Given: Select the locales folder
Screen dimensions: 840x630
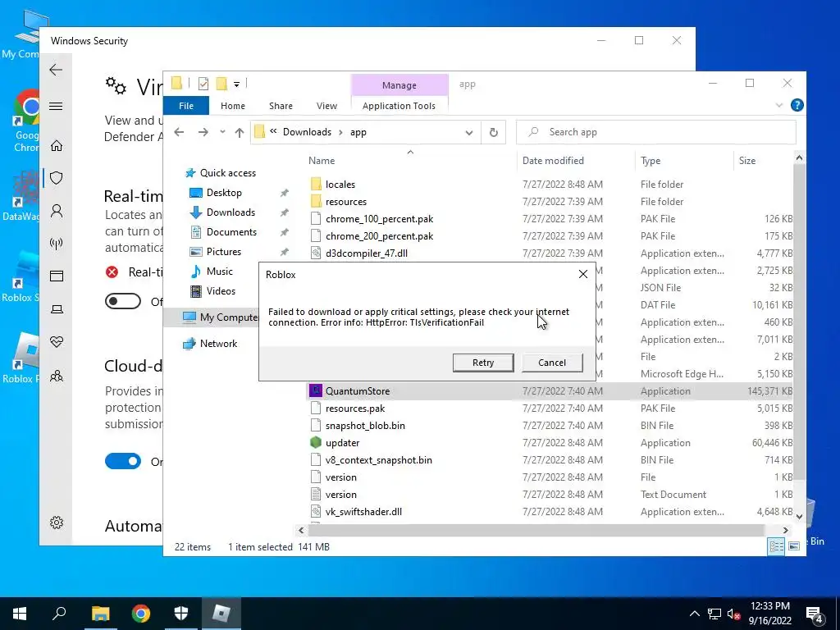Looking at the screenshot, I should click(x=340, y=185).
